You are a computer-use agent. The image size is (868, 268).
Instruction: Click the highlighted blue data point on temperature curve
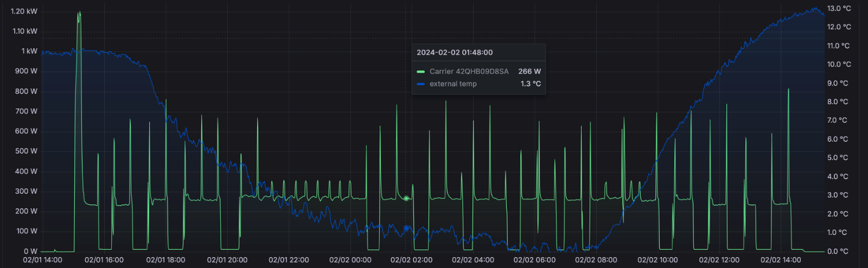(406, 228)
